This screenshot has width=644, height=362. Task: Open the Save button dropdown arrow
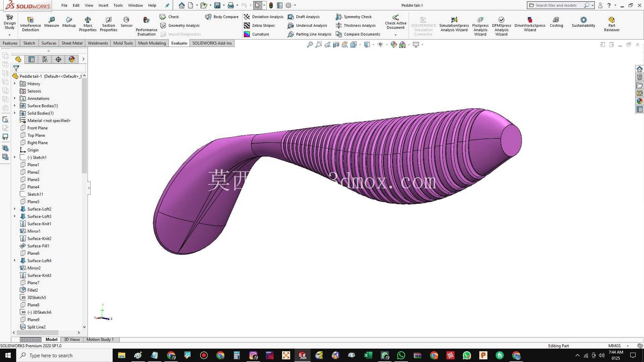(x=224, y=5)
